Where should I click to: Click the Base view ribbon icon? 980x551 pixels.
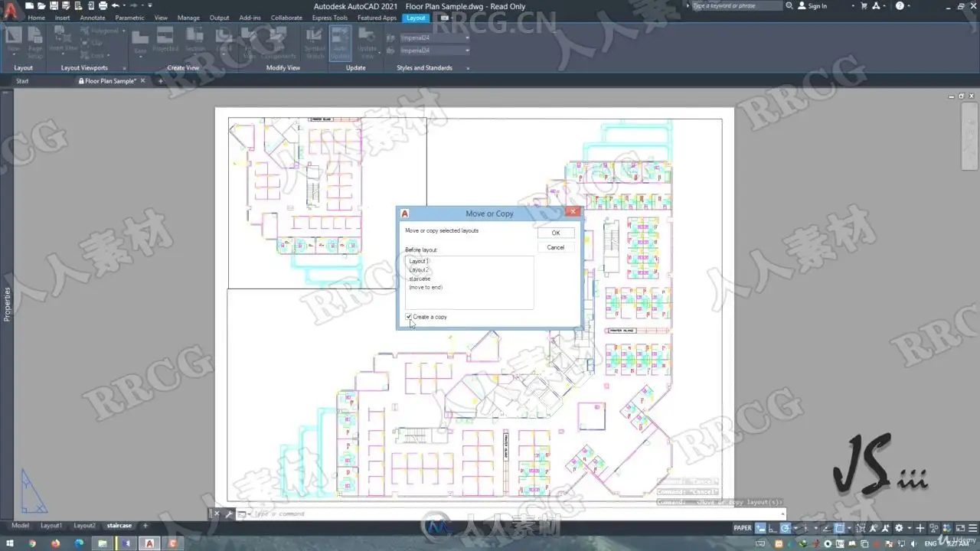(140, 42)
